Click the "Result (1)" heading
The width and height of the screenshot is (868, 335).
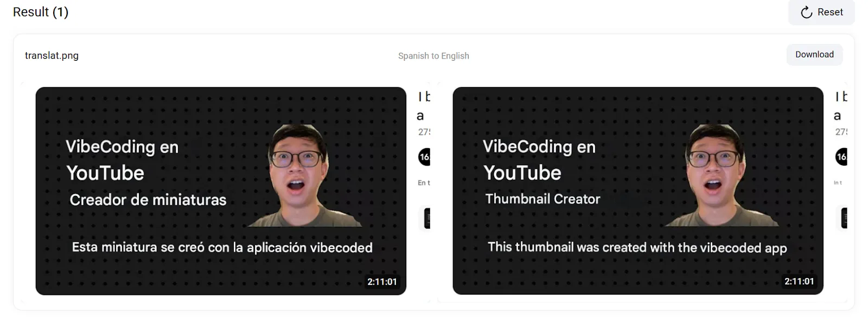pyautogui.click(x=41, y=12)
